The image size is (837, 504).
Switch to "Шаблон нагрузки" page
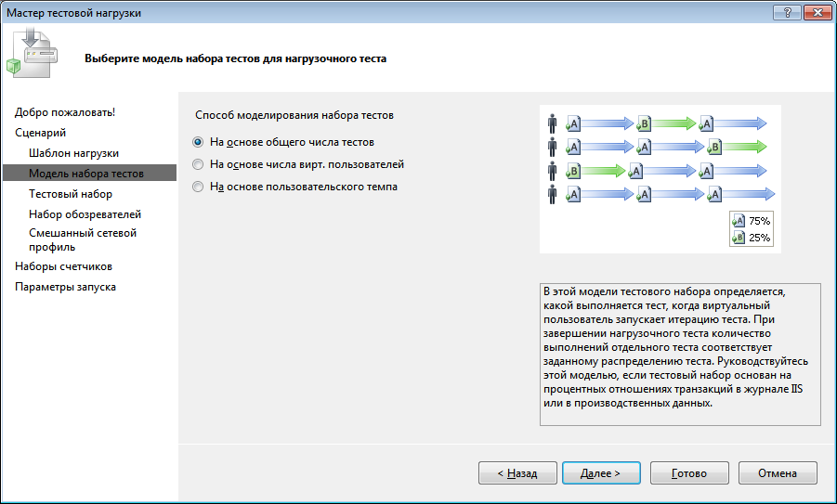pos(73,153)
